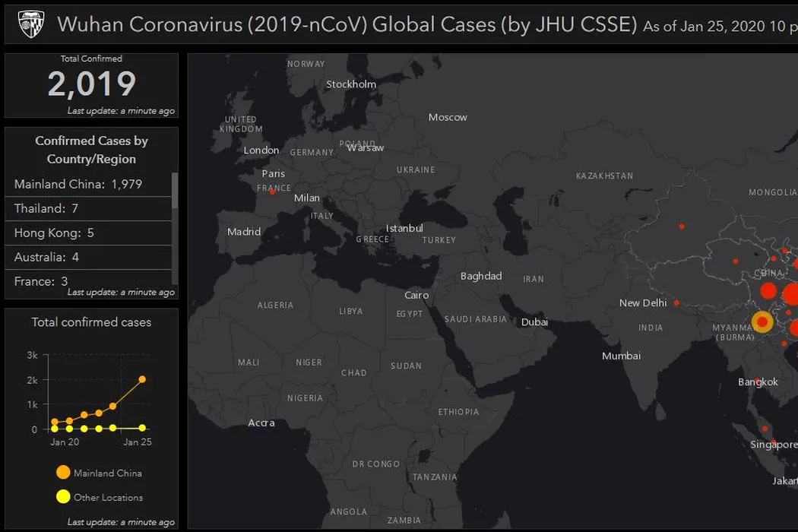Click the New Delhi label on the map
The image size is (798, 532).
[x=643, y=303]
